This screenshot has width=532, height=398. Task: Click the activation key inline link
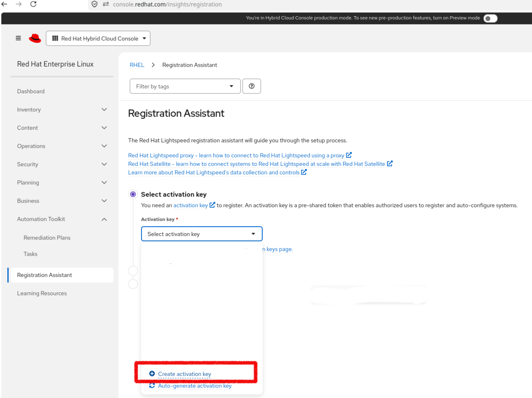[190, 205]
